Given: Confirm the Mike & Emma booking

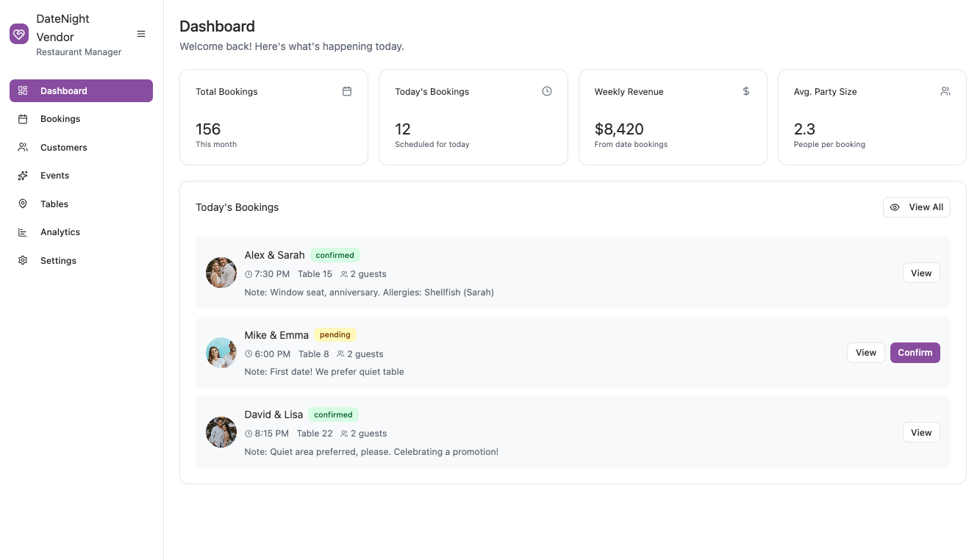Looking at the screenshot, I should point(915,353).
